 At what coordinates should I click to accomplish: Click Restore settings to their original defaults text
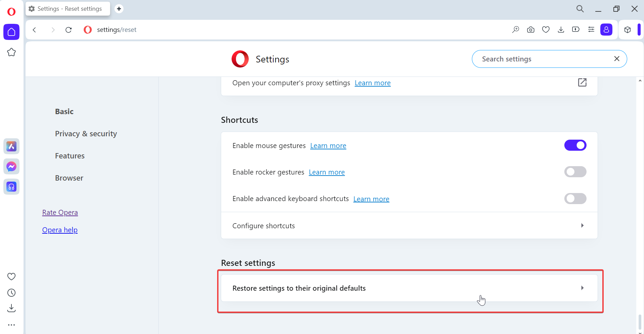[299, 288]
